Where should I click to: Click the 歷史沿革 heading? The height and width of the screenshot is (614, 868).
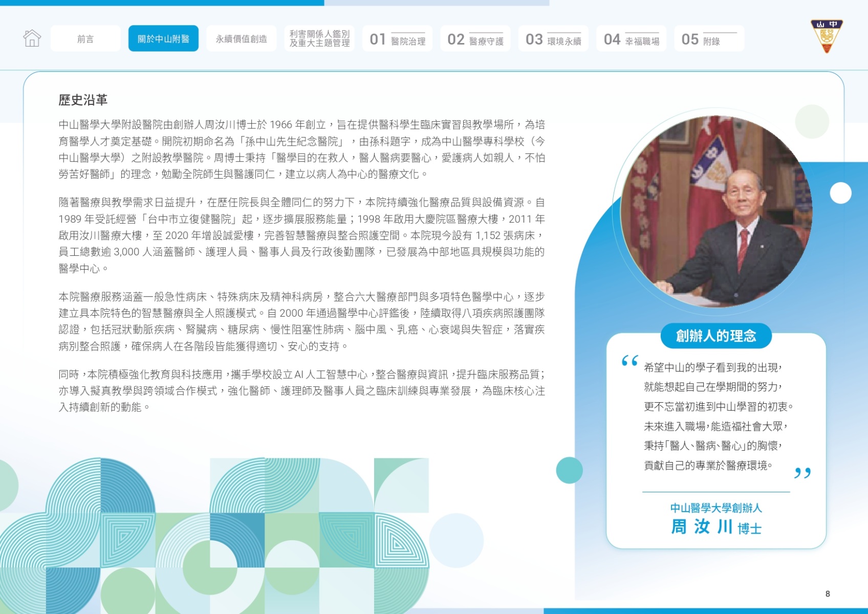[83, 100]
